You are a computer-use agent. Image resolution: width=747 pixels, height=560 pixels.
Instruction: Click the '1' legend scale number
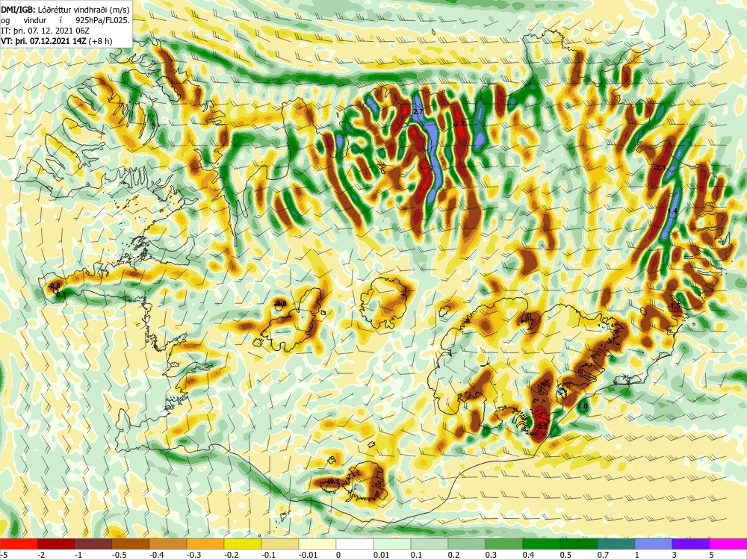(637, 555)
